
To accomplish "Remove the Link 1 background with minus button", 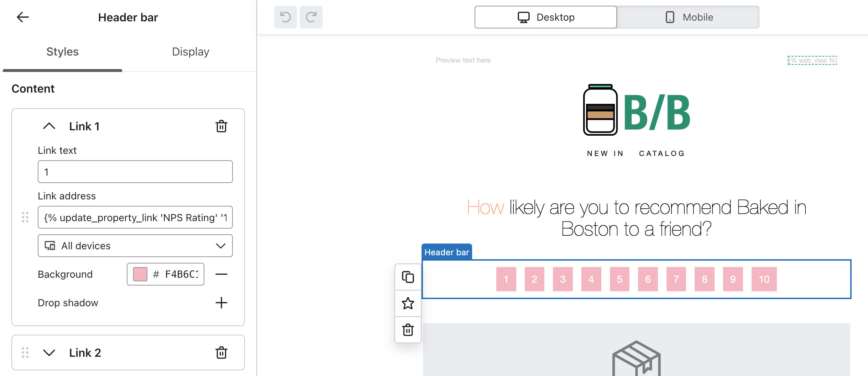I will 221,274.
